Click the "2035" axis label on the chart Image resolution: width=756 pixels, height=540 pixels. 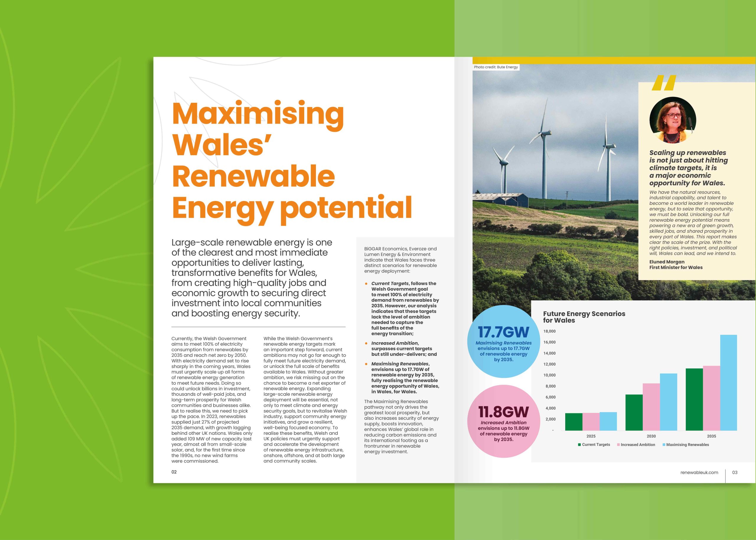711,436
